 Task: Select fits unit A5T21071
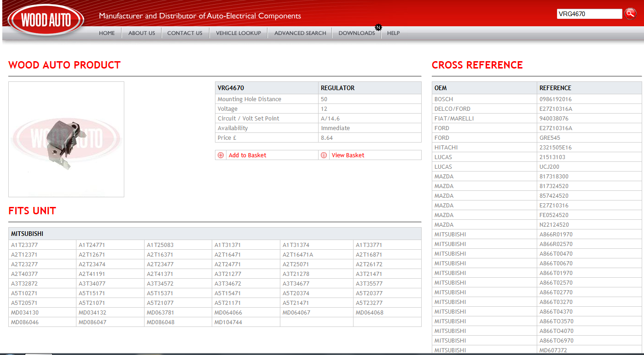92,303
